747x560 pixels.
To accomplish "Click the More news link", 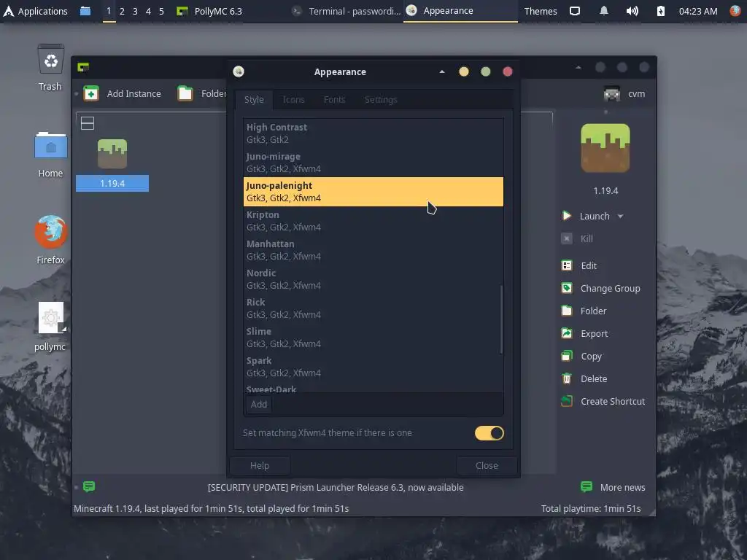I will pyautogui.click(x=622, y=487).
